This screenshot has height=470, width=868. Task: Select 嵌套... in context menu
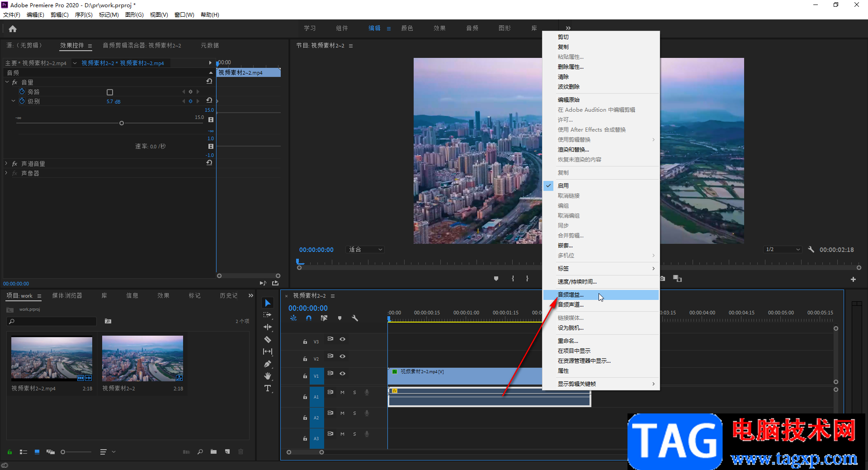(601, 245)
